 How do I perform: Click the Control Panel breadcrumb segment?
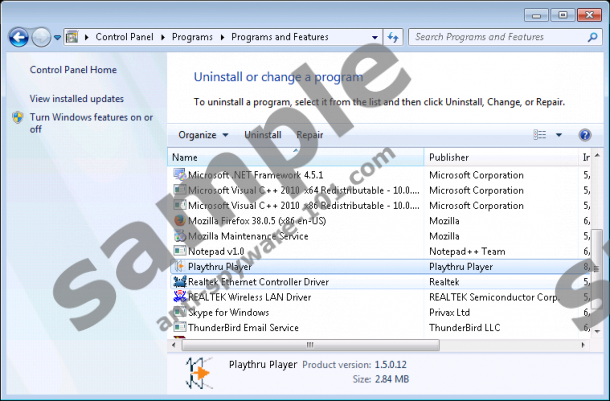click(125, 37)
